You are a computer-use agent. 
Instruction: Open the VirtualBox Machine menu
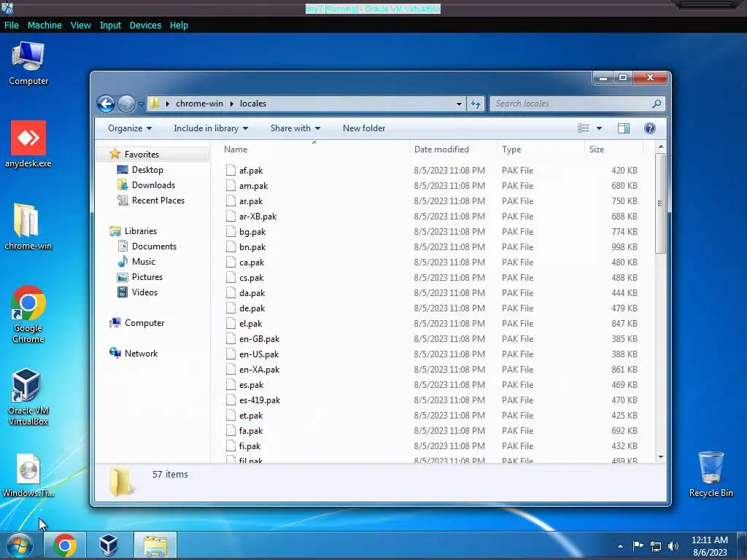(x=44, y=26)
